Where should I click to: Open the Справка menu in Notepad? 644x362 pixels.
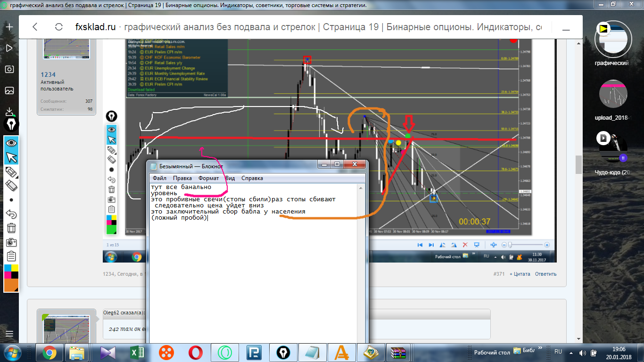pyautogui.click(x=252, y=178)
